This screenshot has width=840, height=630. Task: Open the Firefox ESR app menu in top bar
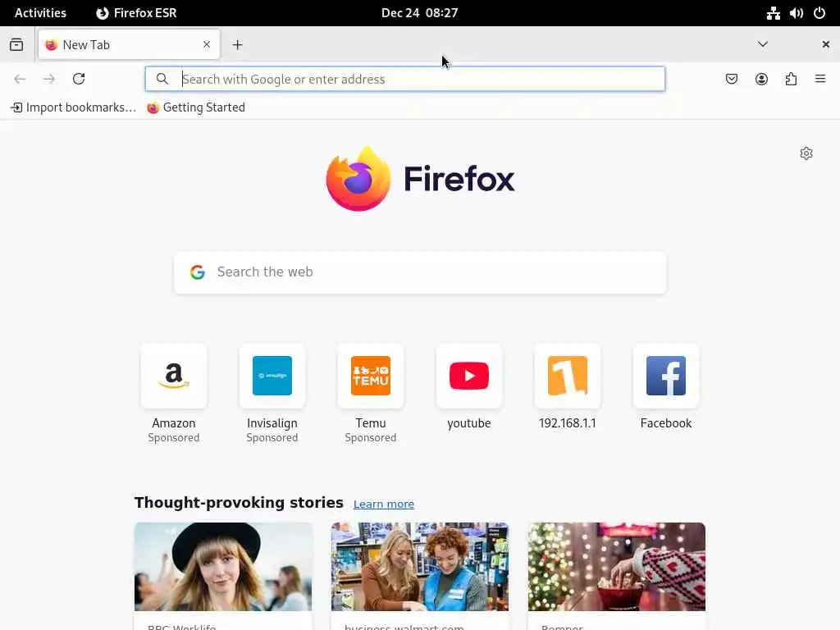point(136,13)
